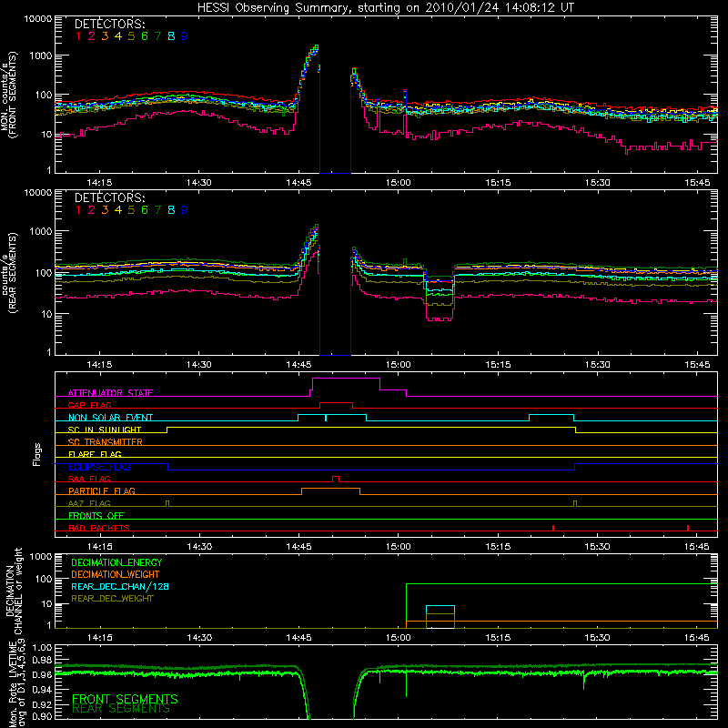This screenshot has width=728, height=728.
Task: Select cyan detector 8 in rear segments legend
Action: (171, 210)
